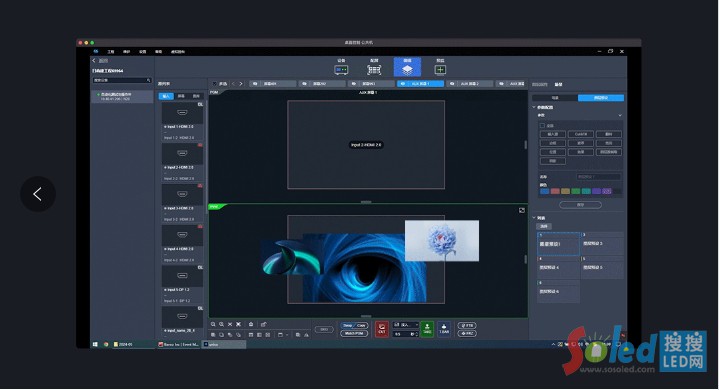
Task: Click the lock icon in bottom toolbar
Action: 251,324
